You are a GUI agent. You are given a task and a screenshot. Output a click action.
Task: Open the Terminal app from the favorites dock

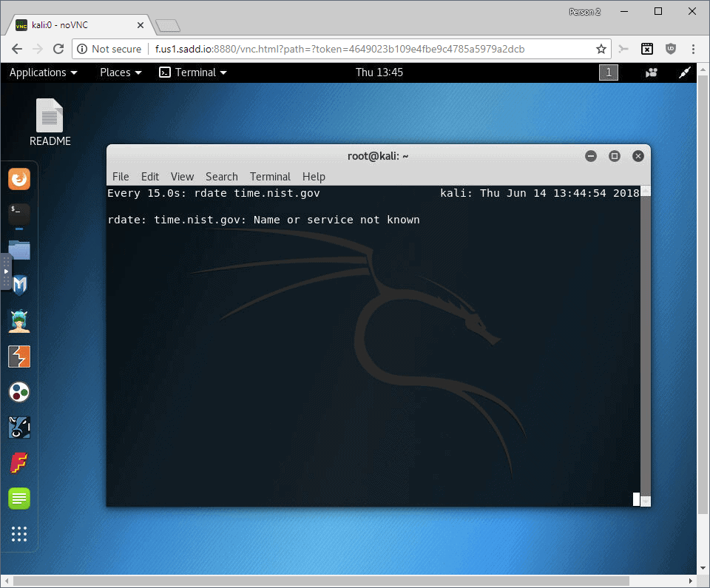click(x=18, y=214)
